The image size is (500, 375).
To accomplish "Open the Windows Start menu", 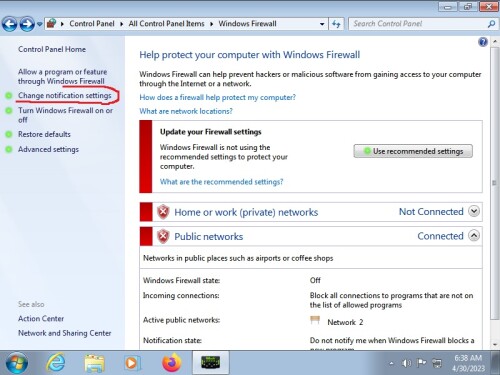I will (x=17, y=363).
